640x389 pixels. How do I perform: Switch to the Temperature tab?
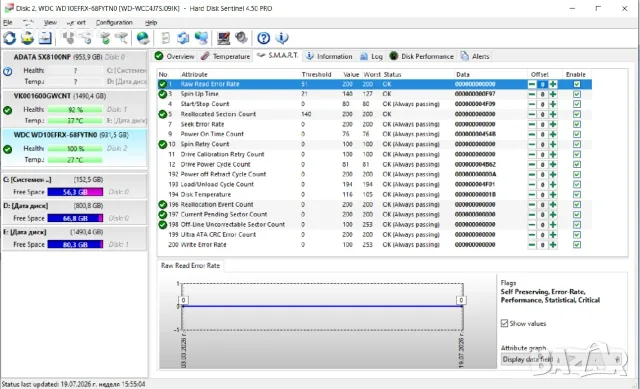coord(226,56)
